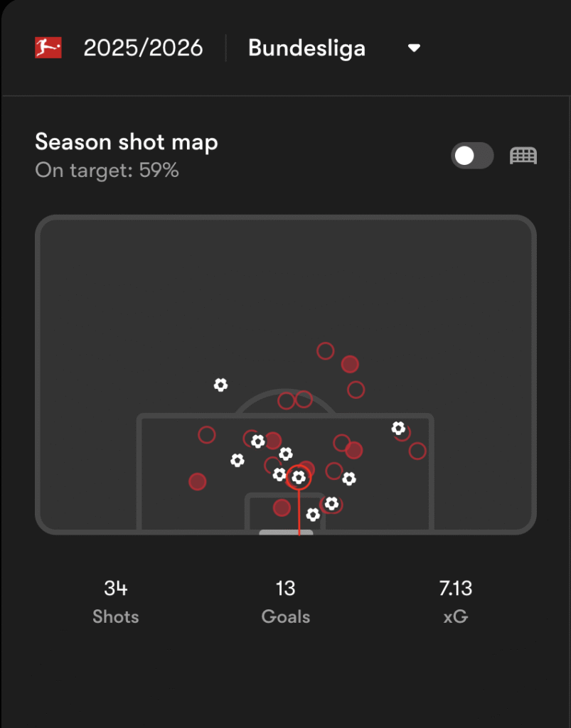Click the Season shot map heading
571x728 pixels.
pyautogui.click(x=127, y=142)
